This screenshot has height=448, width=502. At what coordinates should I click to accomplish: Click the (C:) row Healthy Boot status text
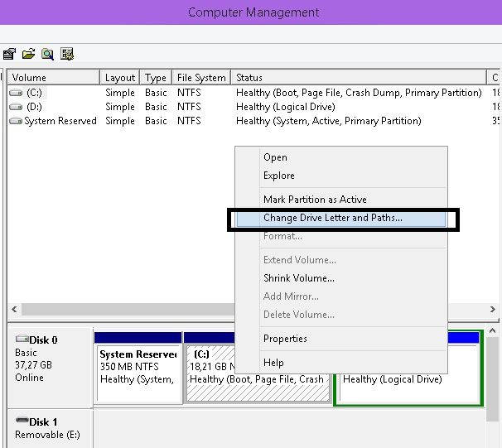click(x=359, y=93)
